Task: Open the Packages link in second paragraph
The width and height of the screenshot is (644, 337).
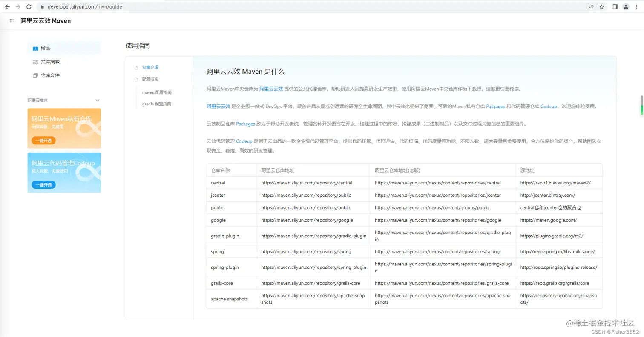Action: [x=496, y=107]
